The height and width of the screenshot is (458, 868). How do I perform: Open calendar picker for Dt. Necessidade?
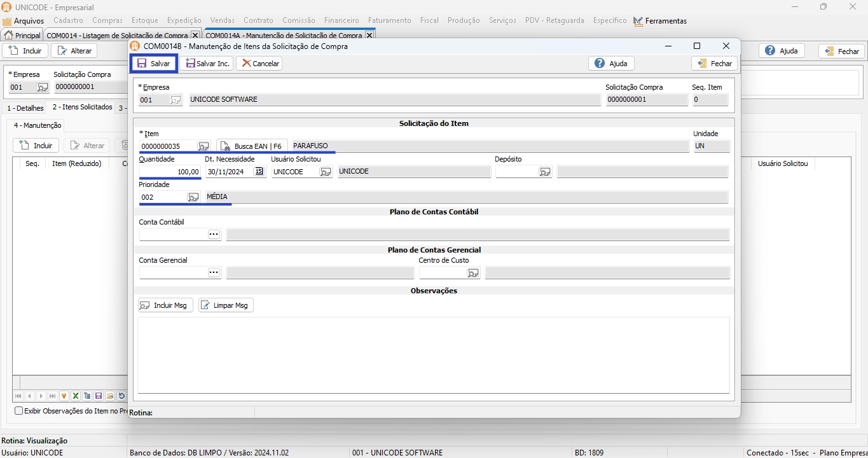259,172
